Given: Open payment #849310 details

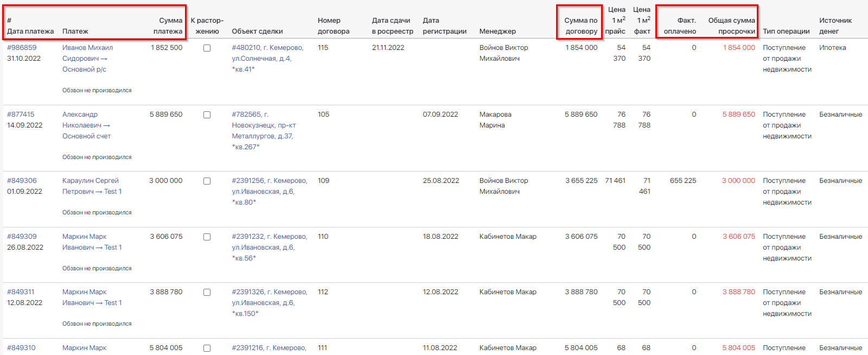Looking at the screenshot, I should [21, 348].
